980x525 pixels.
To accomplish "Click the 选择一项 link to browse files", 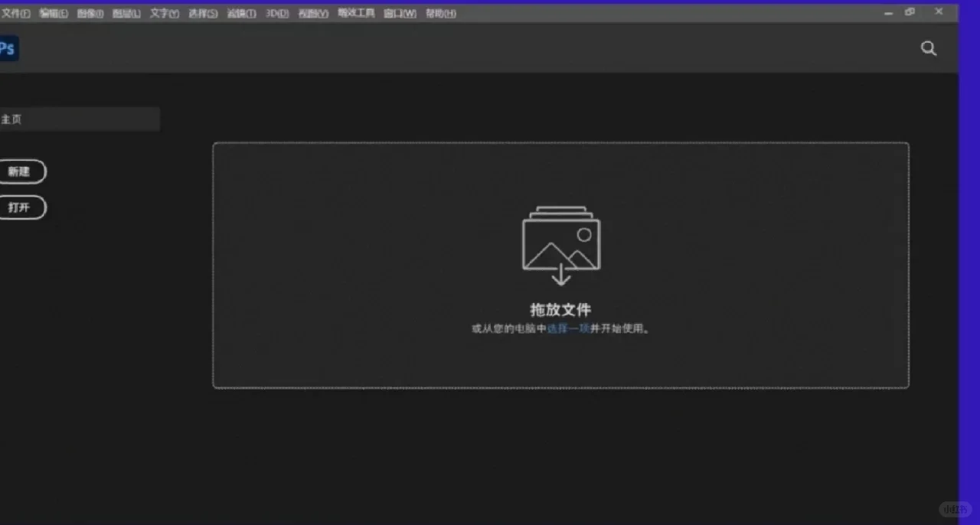I will [569, 328].
